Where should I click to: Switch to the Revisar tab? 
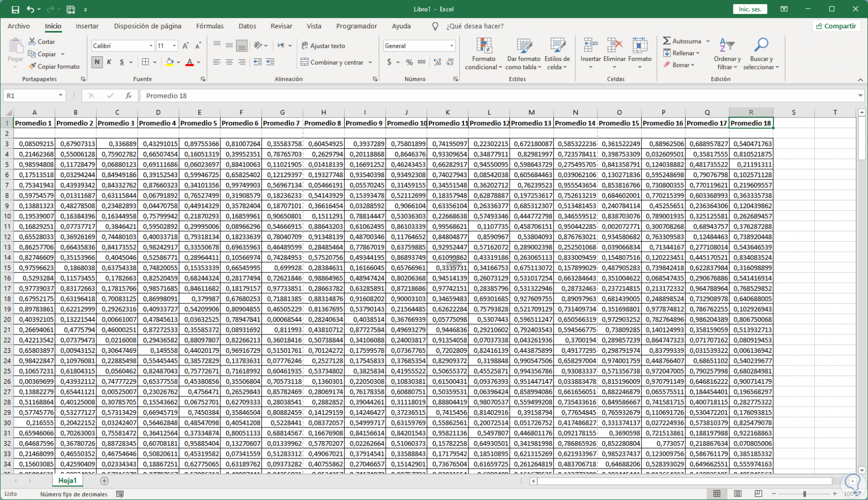(x=281, y=26)
